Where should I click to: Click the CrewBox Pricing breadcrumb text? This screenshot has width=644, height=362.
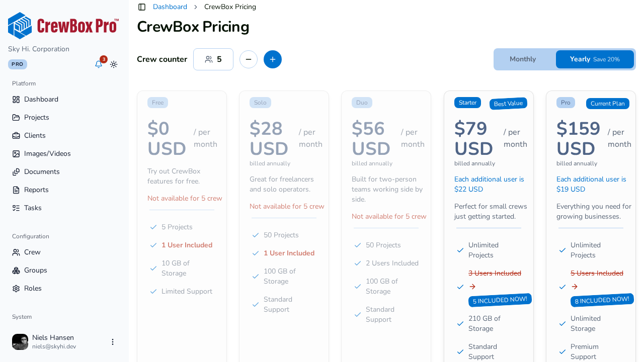pyautogui.click(x=230, y=7)
